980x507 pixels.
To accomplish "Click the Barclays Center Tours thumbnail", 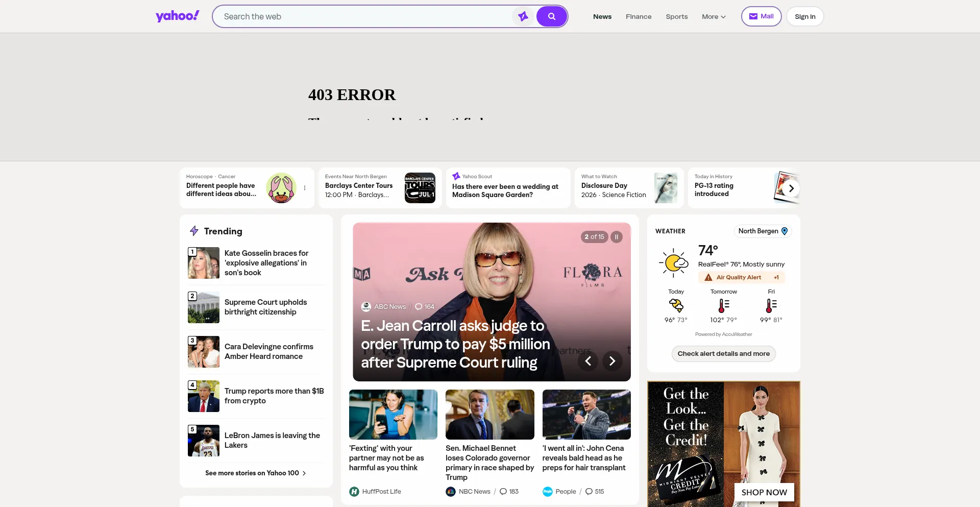I will click(x=420, y=188).
